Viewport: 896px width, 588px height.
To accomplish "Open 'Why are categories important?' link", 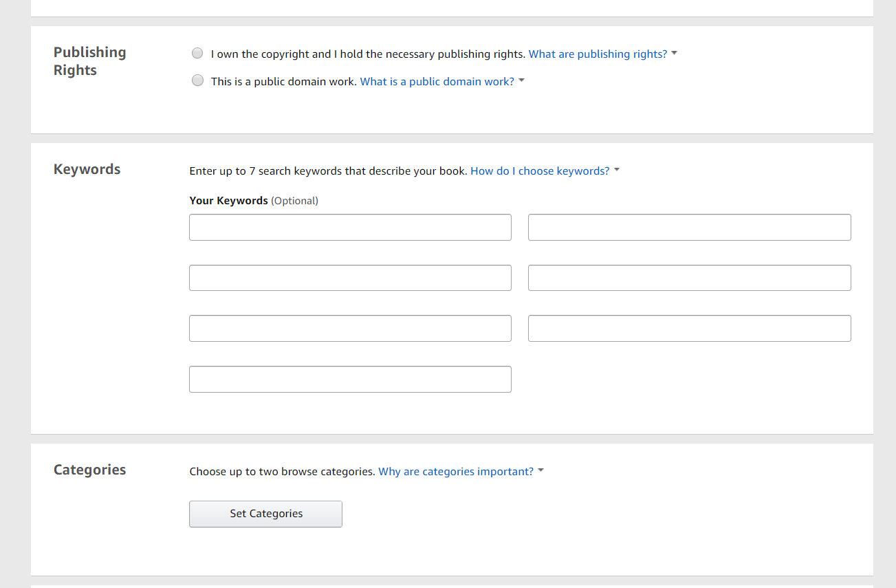I will coord(455,472).
